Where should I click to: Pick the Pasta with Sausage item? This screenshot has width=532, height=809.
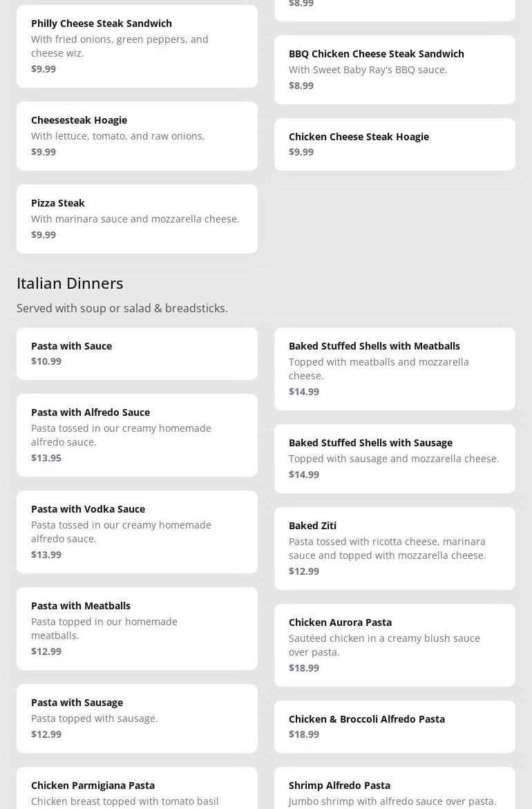coord(137,718)
